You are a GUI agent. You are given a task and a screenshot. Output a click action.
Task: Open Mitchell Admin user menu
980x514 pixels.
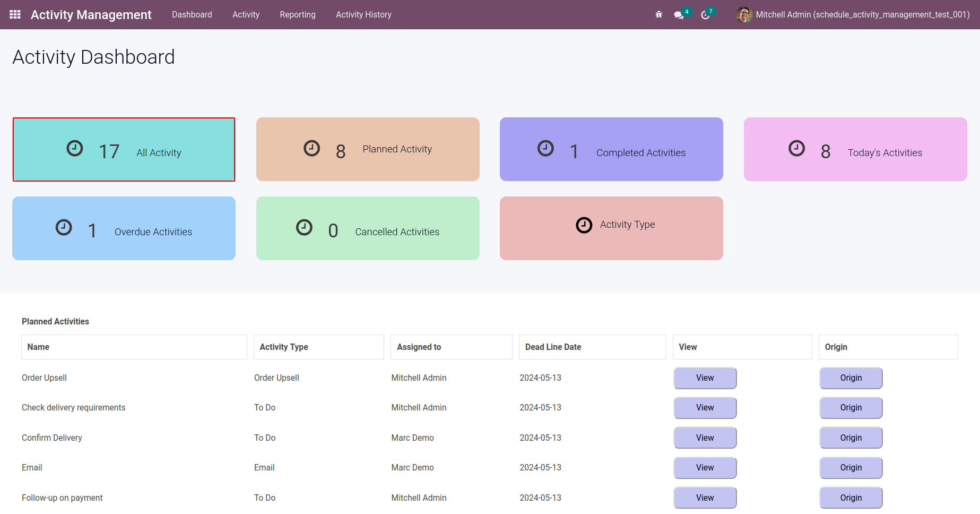pyautogui.click(x=853, y=14)
